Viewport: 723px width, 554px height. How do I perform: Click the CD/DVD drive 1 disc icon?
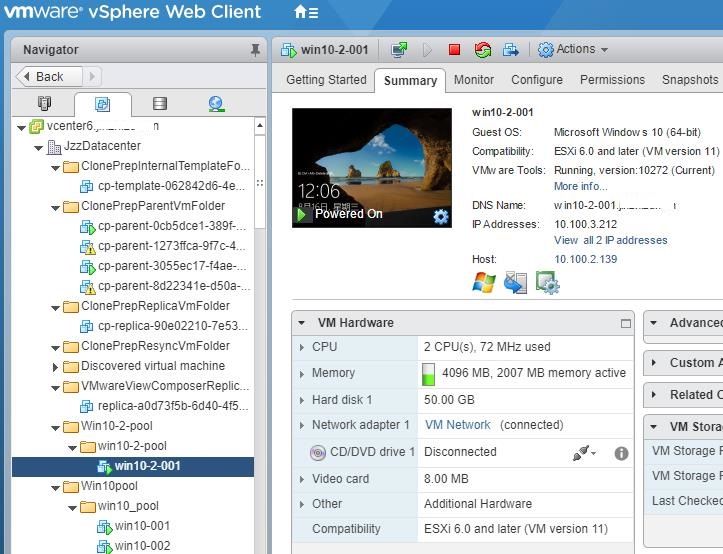pyautogui.click(x=318, y=453)
